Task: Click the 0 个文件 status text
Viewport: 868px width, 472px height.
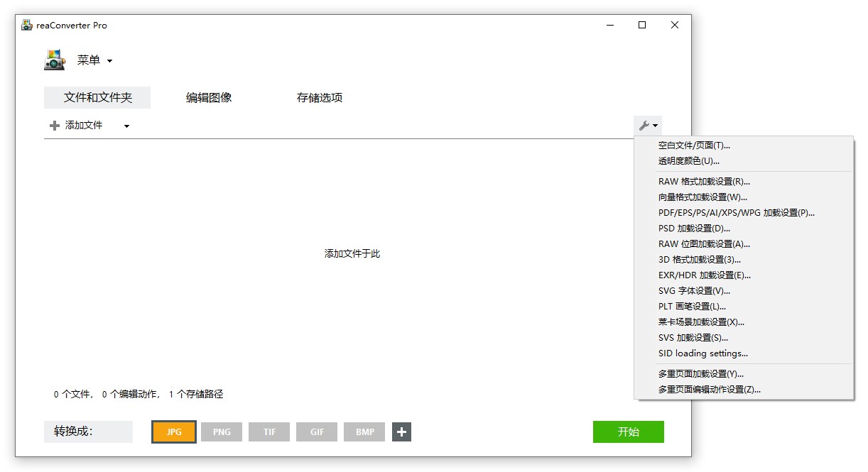Action: pos(72,395)
